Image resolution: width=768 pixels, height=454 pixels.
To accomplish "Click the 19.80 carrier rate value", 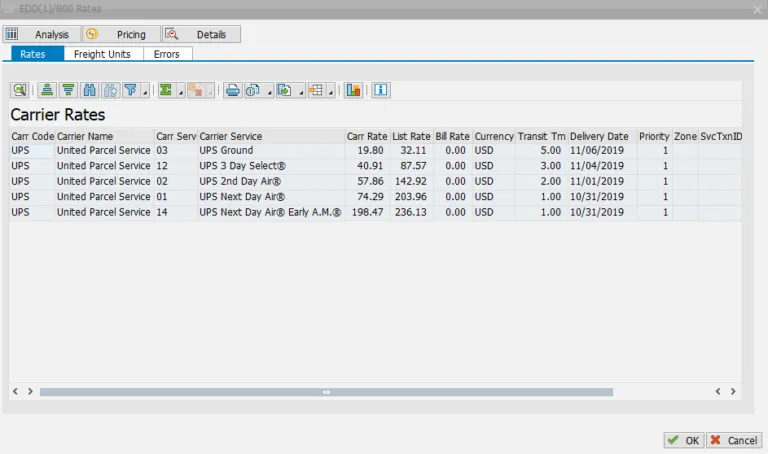I will pos(370,150).
